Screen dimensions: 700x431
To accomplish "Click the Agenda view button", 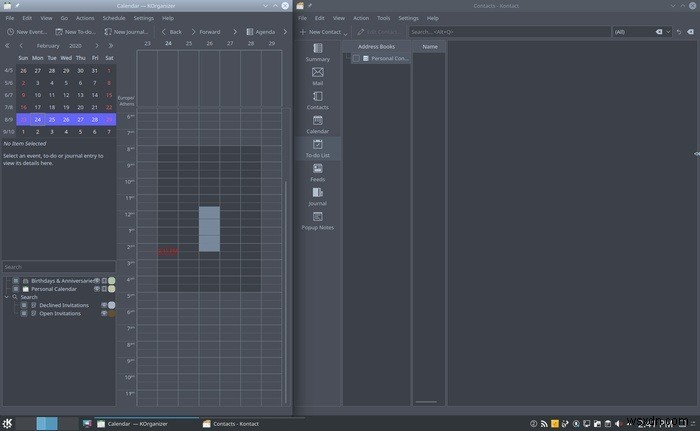I will click(x=261, y=32).
